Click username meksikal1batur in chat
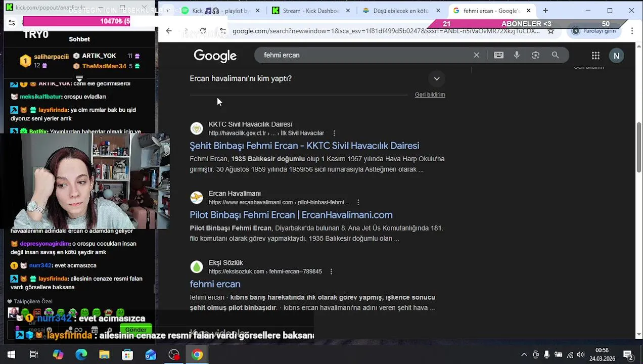This screenshot has width=643, height=364. 41,97
